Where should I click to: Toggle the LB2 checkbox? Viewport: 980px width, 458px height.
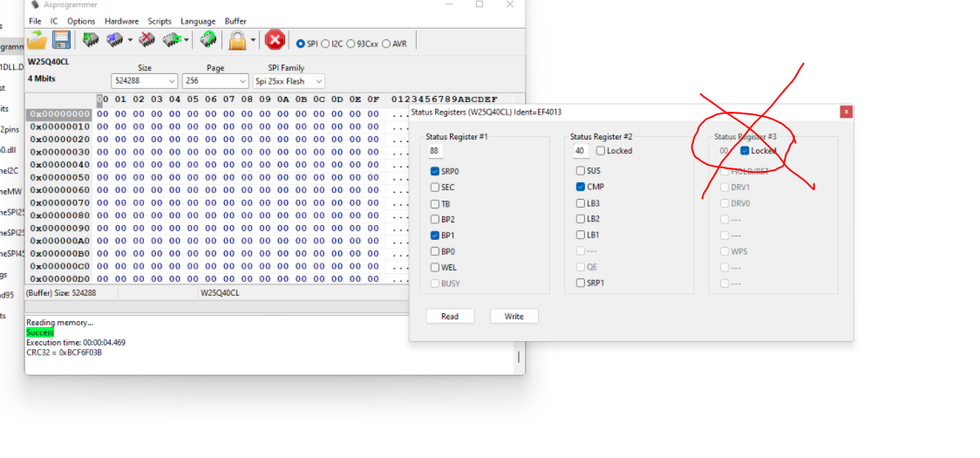point(581,219)
